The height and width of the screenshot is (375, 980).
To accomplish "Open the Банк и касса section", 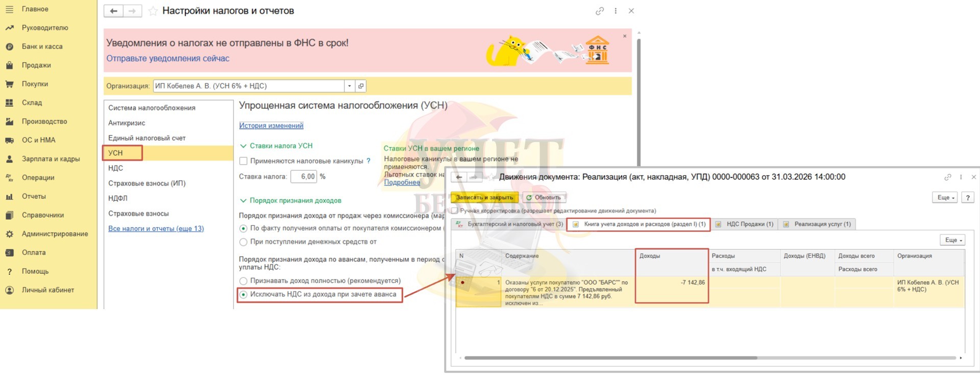I will (42, 46).
